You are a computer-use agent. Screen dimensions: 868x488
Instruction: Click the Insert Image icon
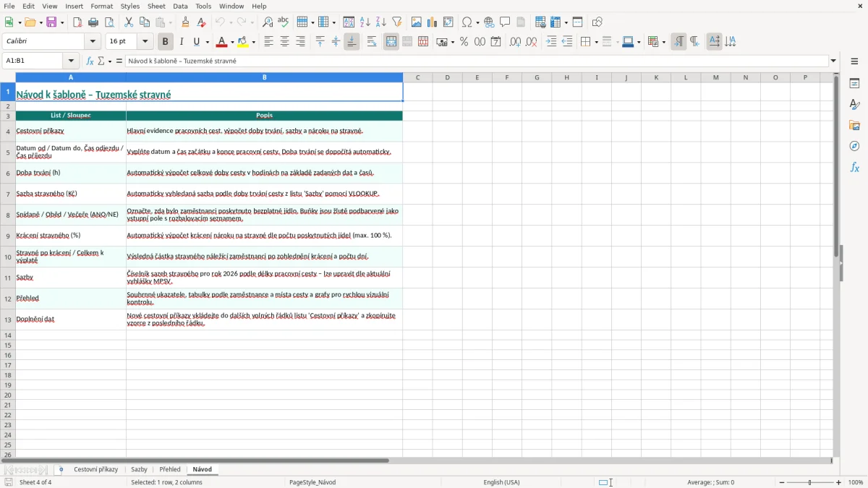[417, 22]
